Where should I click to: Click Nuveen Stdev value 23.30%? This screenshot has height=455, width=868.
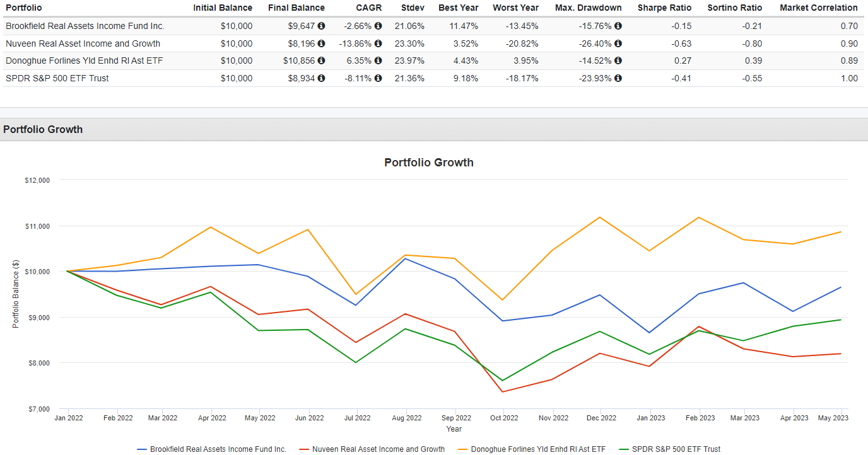pos(409,43)
